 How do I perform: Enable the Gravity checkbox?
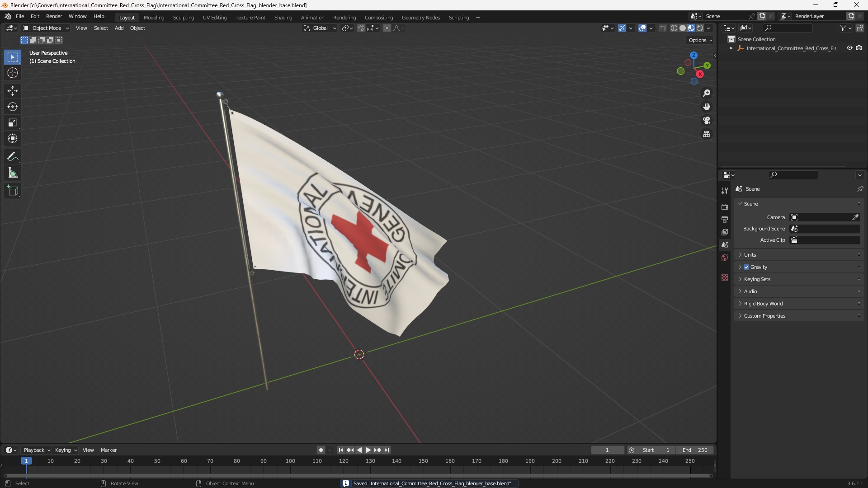pos(746,267)
